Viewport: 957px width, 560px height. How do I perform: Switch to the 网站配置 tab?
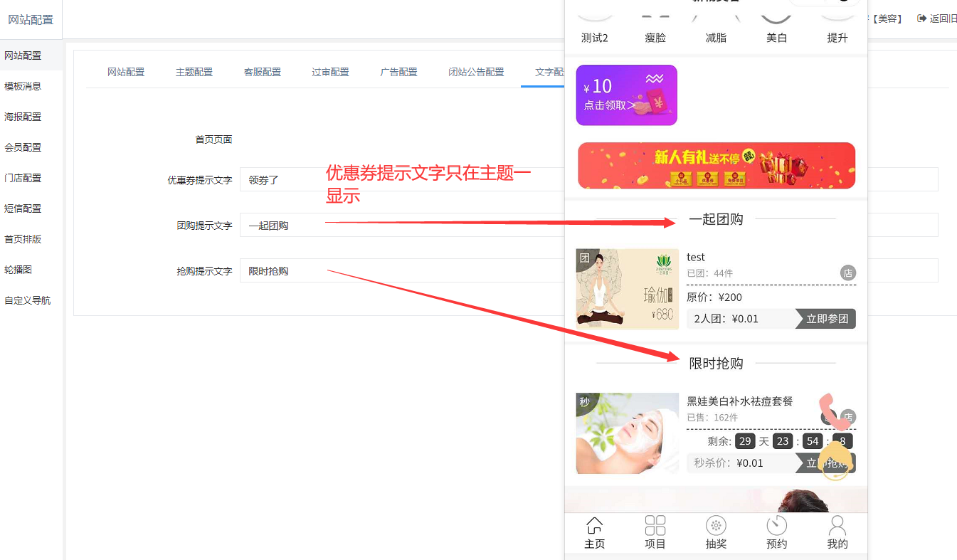[126, 72]
